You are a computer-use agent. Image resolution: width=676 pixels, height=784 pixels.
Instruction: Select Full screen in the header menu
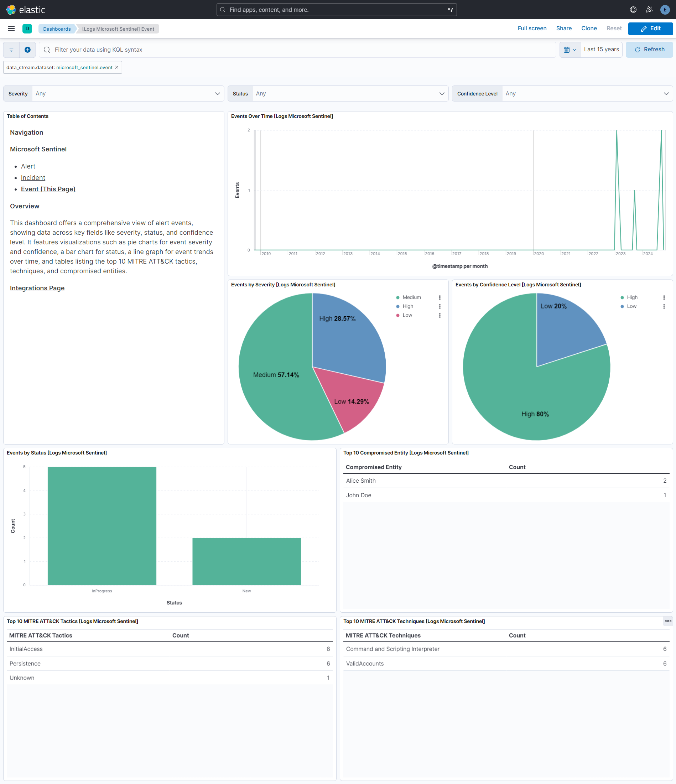[x=532, y=28]
